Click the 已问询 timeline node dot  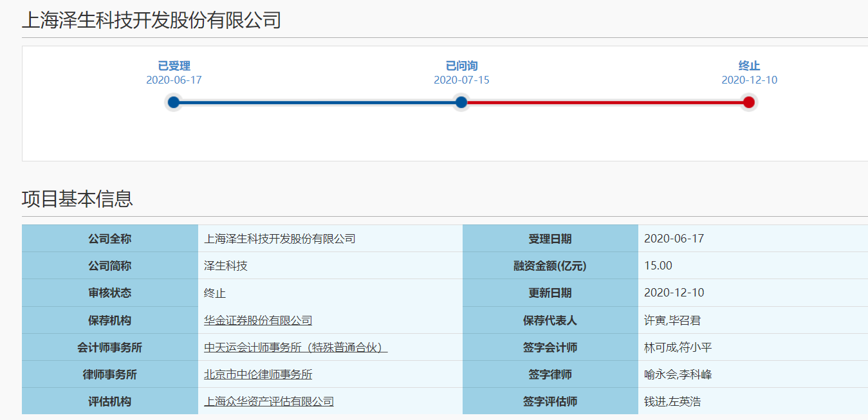(461, 102)
